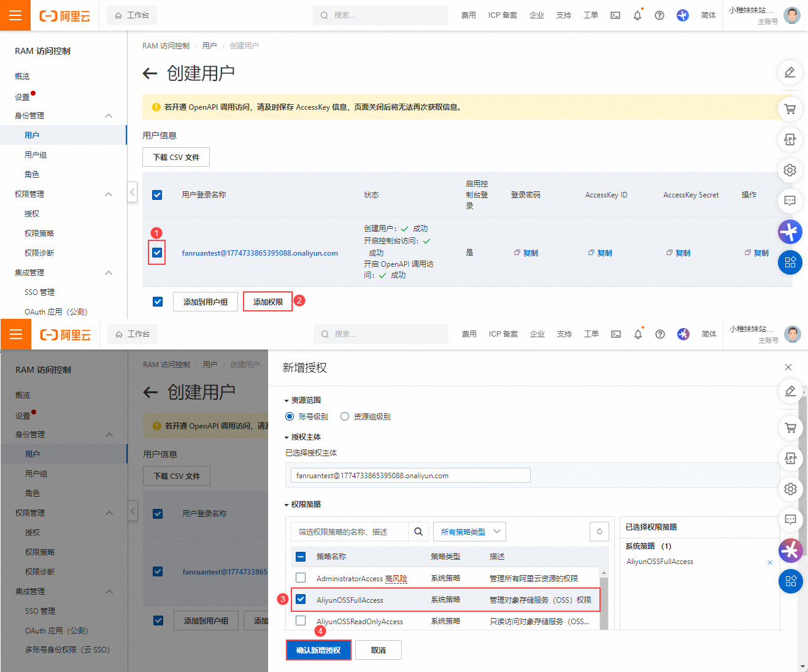
Task: Collapse the 身份管理 group in the upper sidebar
Action: point(109,116)
